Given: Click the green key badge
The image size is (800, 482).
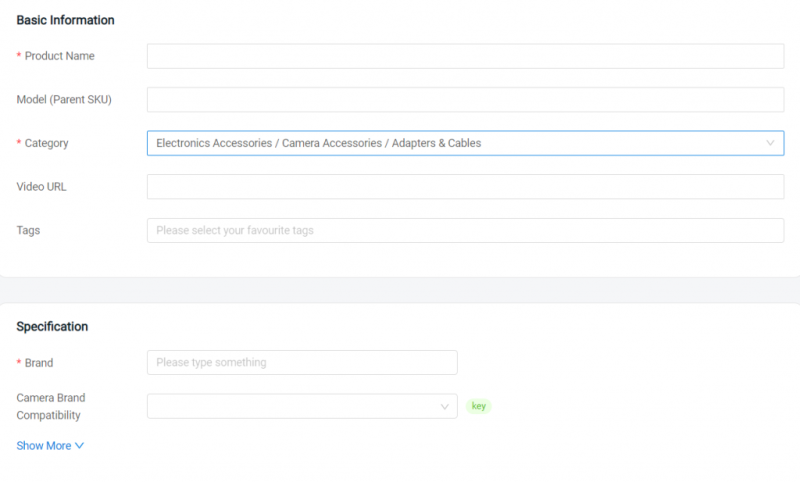Looking at the screenshot, I should point(479,406).
